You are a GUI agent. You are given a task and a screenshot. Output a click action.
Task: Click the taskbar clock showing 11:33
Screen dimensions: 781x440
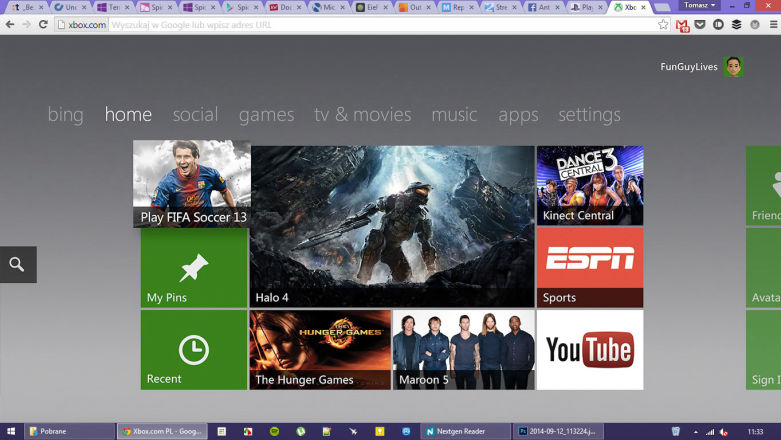click(755, 432)
